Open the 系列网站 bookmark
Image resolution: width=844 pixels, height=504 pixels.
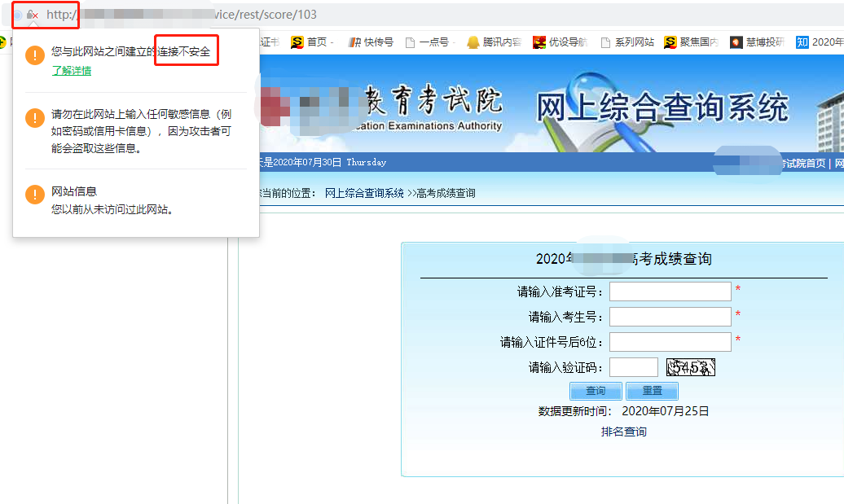click(626, 42)
